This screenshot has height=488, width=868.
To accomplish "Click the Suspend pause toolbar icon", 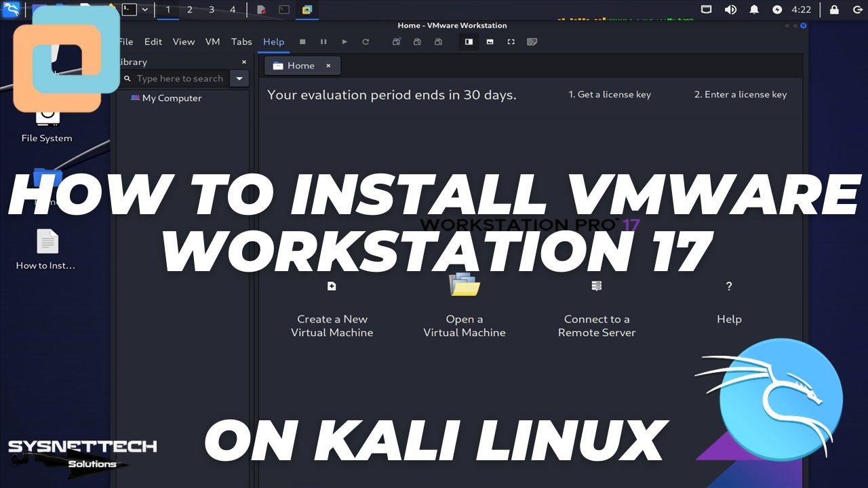I will tap(323, 41).
